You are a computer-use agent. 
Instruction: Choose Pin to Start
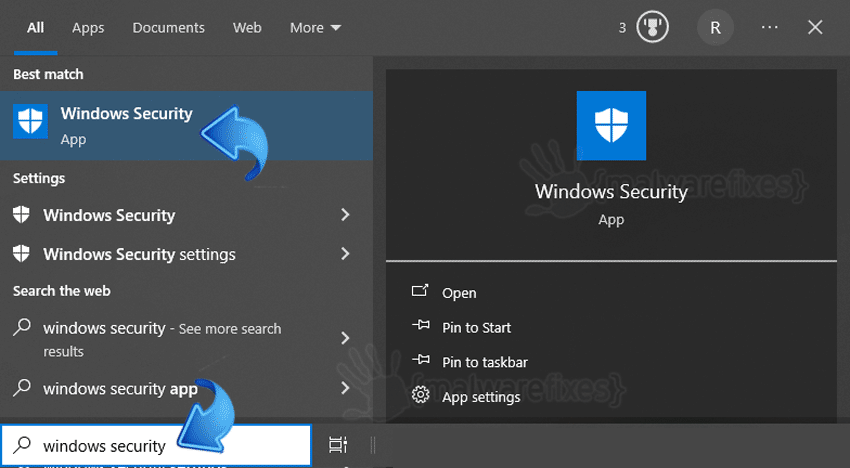pos(476,328)
